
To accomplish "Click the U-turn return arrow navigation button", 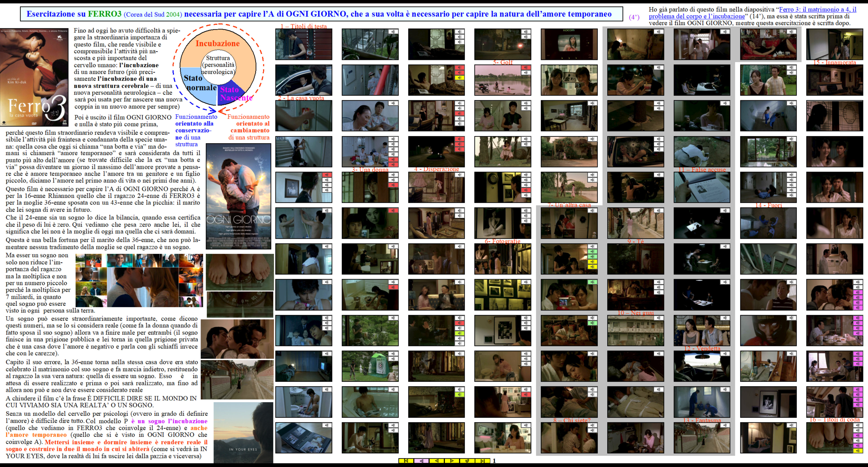I will pyautogui.click(x=467, y=461).
